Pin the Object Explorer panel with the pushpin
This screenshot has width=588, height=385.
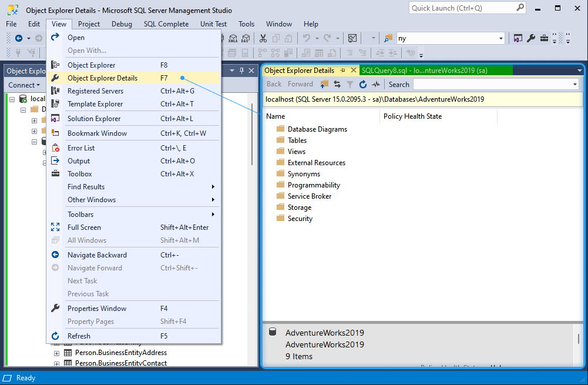(241, 71)
